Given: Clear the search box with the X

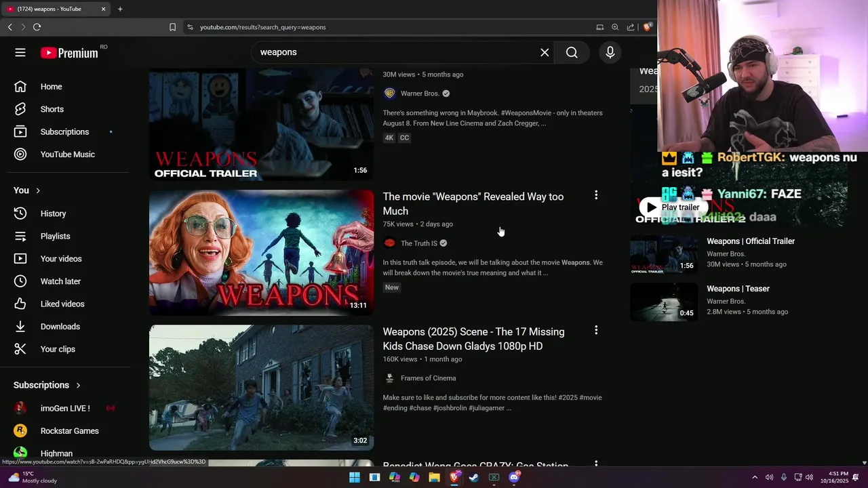Looking at the screenshot, I should [x=545, y=52].
